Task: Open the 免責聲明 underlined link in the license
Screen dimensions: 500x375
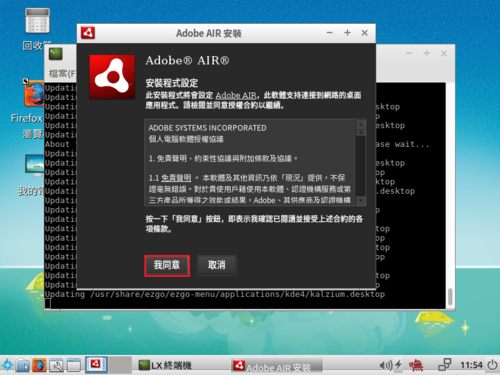Action: [176, 178]
